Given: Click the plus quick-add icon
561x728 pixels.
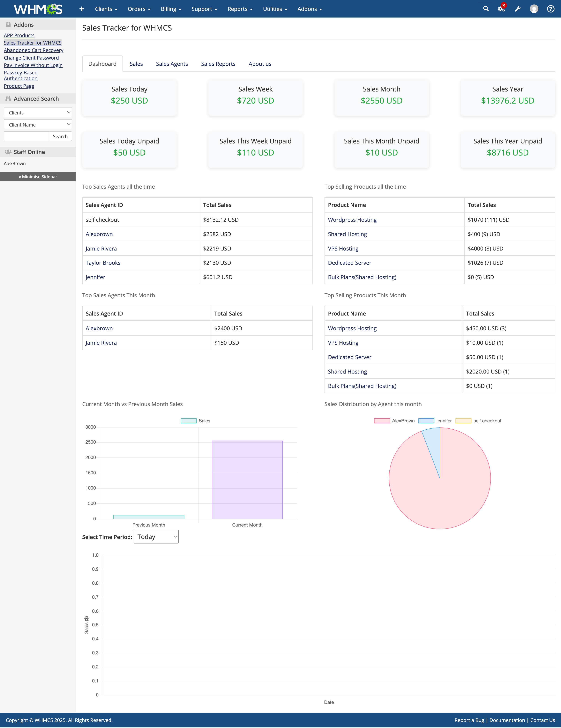Looking at the screenshot, I should (82, 9).
